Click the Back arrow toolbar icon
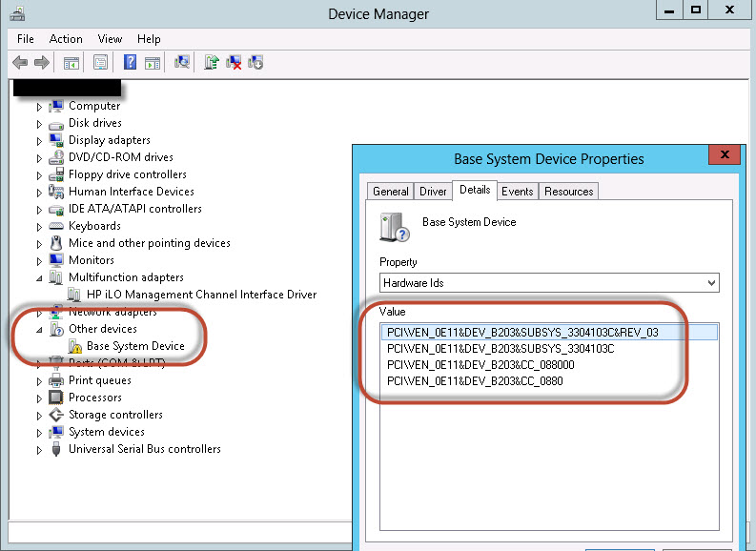Screen dimensions: 756x551 click(20, 63)
